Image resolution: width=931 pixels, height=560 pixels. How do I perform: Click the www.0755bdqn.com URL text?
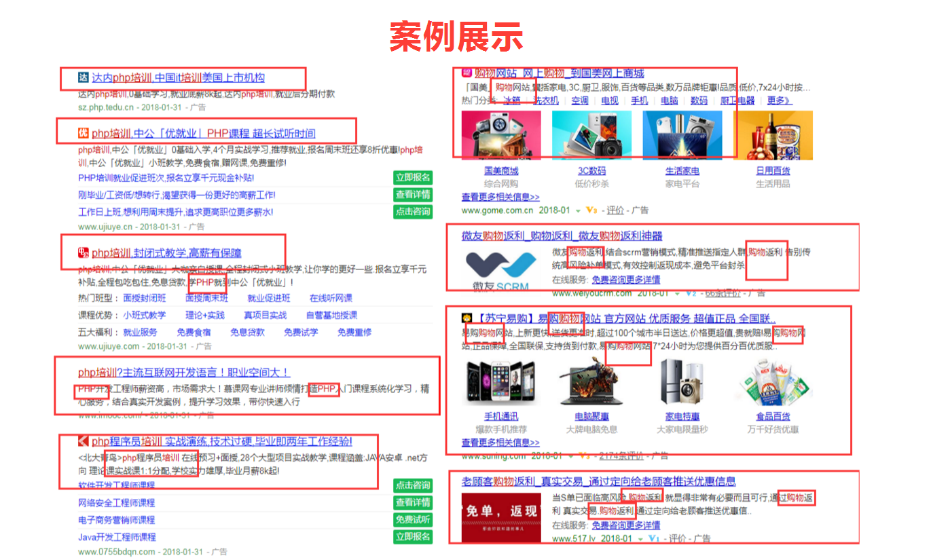117,552
